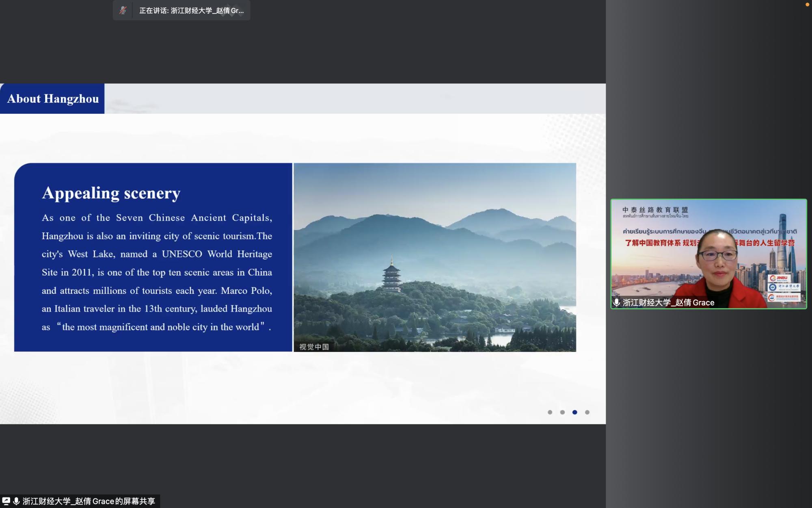Click 浙江财经大学_赵倩 Grace name label on video
The height and width of the screenshot is (508, 812).
pyautogui.click(x=668, y=302)
